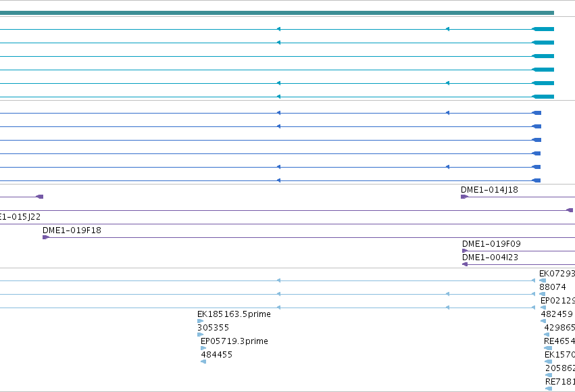Click the small glyph below 482459 label
The height and width of the screenshot is (392, 575).
(543, 321)
